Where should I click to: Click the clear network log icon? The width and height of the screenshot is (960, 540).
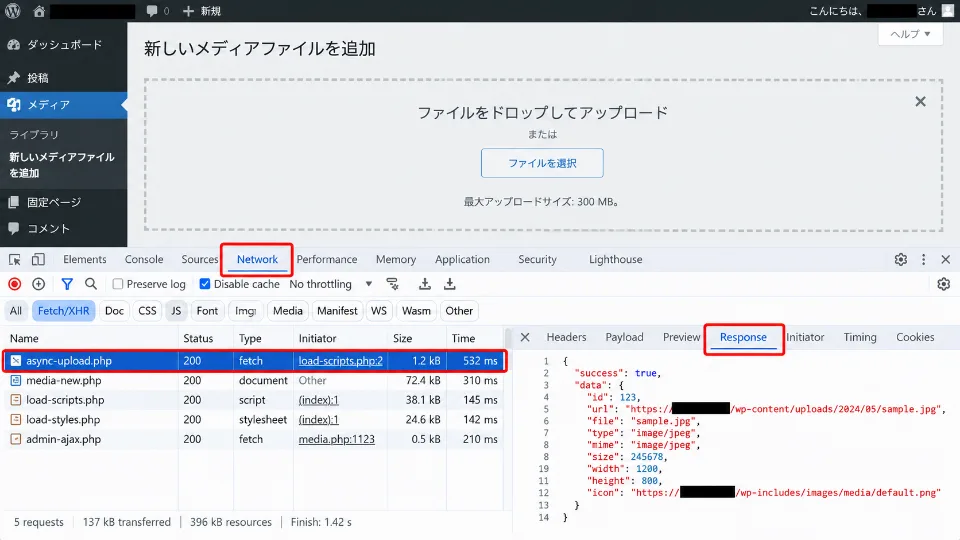(x=39, y=284)
